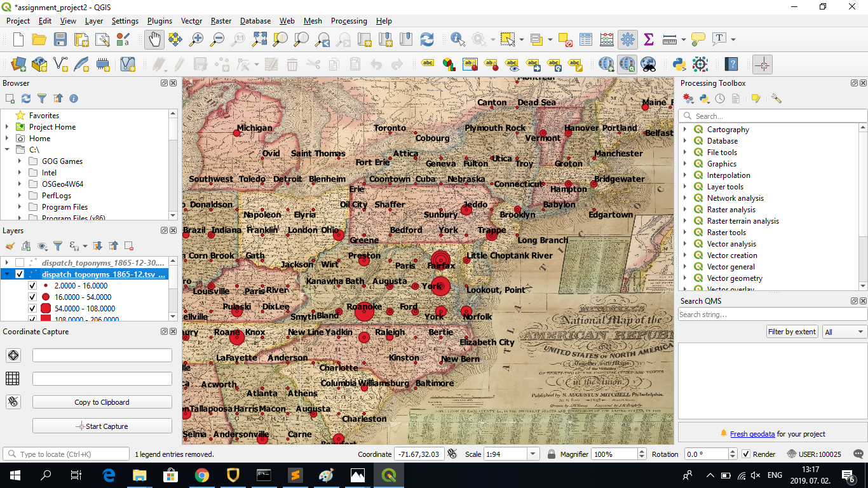This screenshot has width=868, height=488.
Task: Click the Coordinate Capture crosshair toolbar icon
Action: coord(763,64)
